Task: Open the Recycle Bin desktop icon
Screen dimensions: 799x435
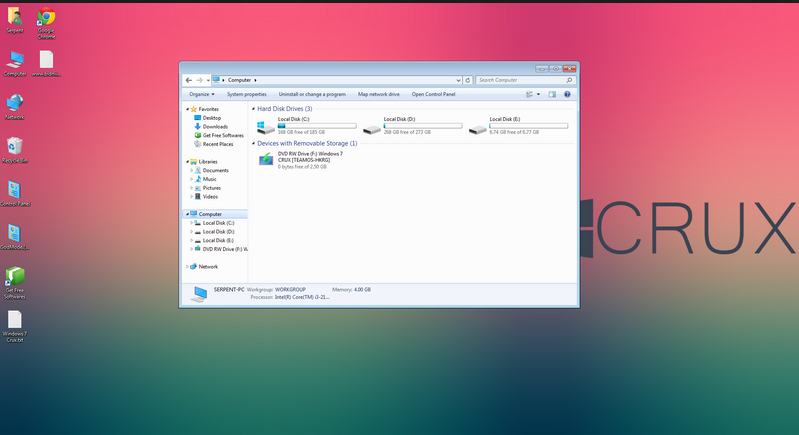Action: [x=15, y=147]
